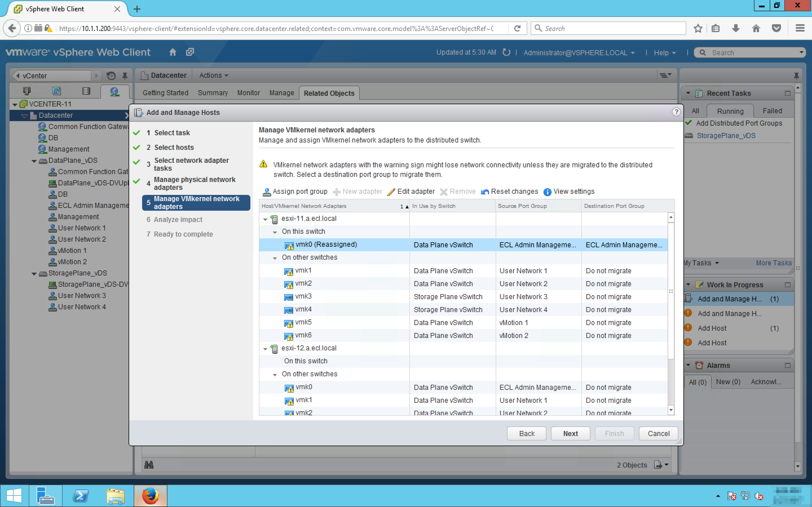Click the Assign port group icon
This screenshot has width=812, height=507.
tap(267, 192)
